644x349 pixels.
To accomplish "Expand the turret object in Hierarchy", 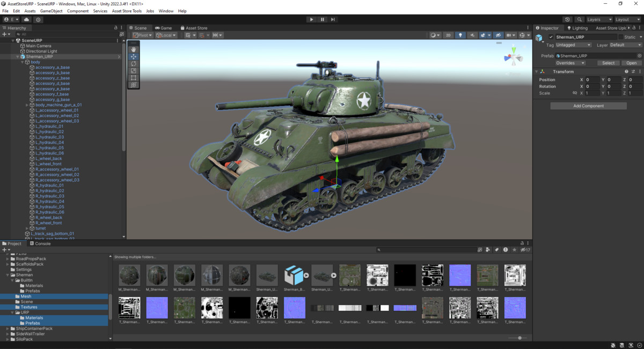I will 27,228.
